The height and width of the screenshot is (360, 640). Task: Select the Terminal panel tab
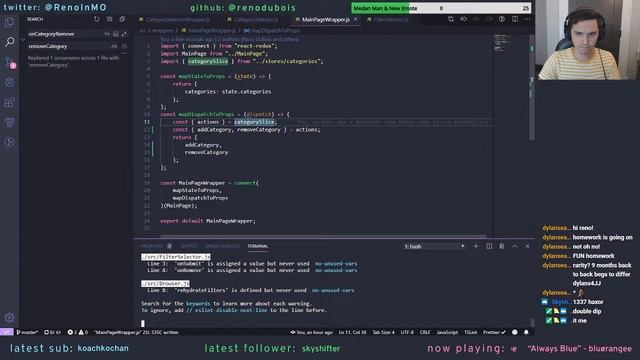pyautogui.click(x=258, y=246)
